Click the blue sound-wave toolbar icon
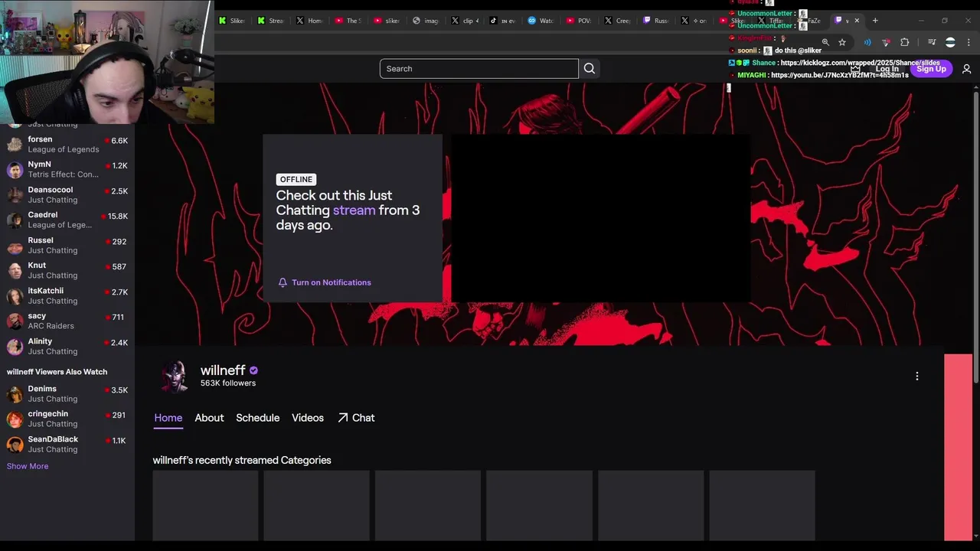The image size is (980, 551). pyautogui.click(x=867, y=42)
